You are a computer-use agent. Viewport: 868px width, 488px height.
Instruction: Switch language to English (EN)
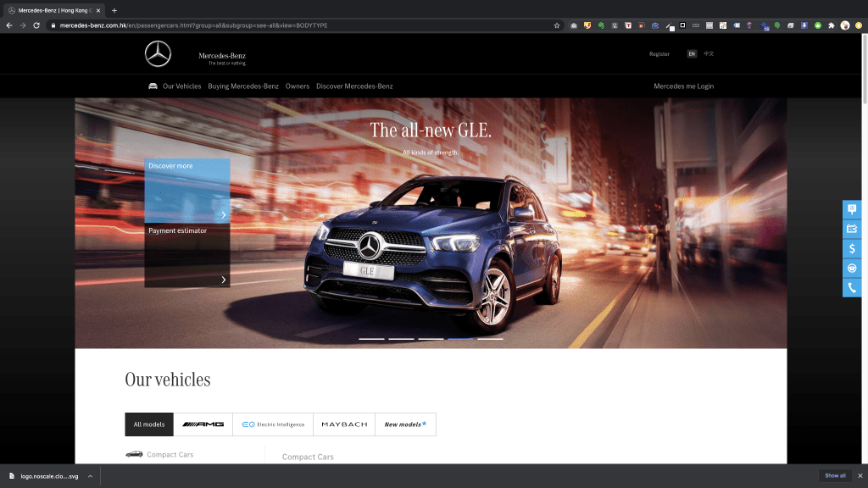[x=692, y=53]
